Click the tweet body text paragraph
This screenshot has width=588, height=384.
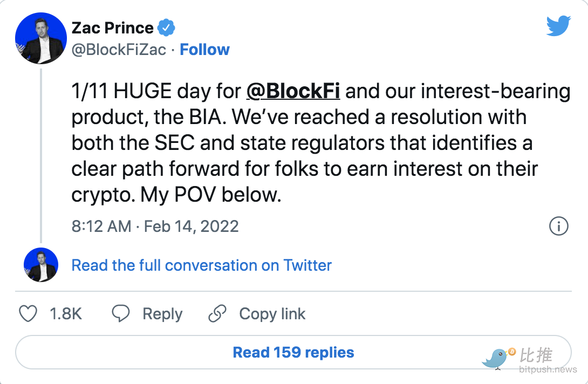pos(321,143)
